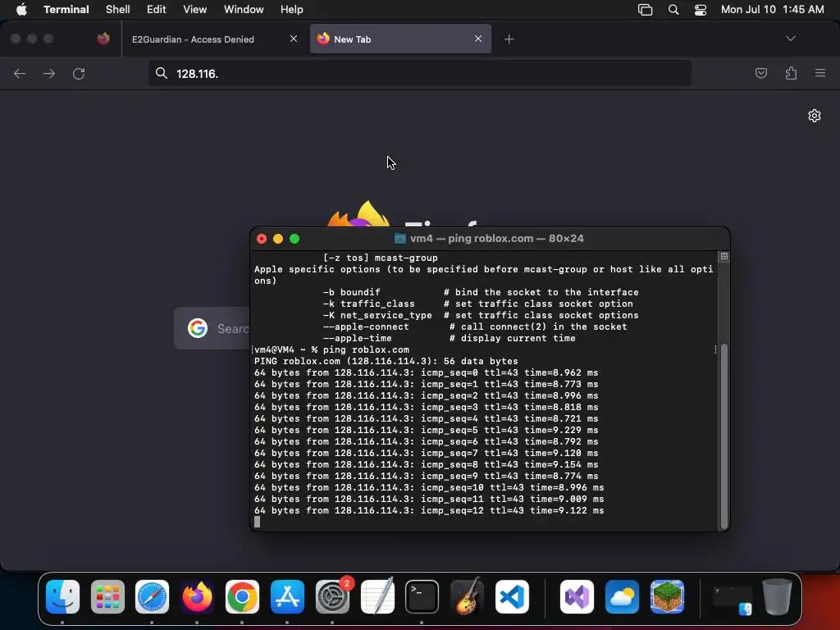Viewport: 840px width, 630px height.
Task: Click the Firefox View icon beside the tabs
Action: pyautogui.click(x=103, y=39)
